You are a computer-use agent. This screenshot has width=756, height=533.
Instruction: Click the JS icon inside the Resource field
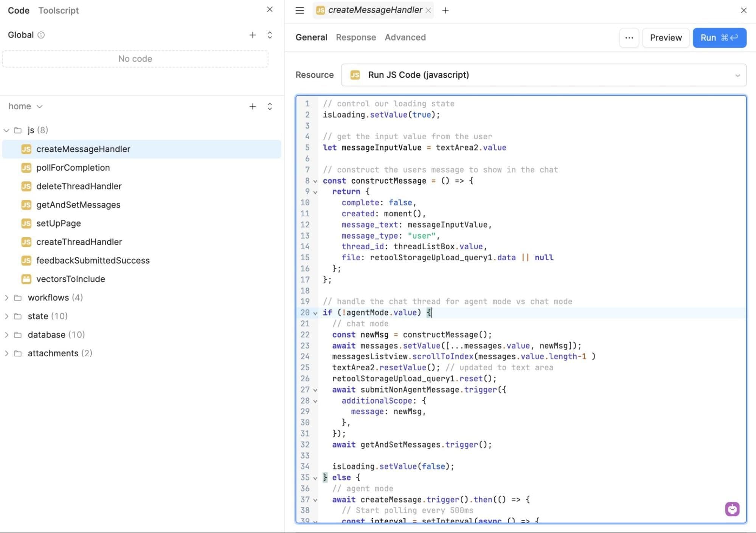pyautogui.click(x=355, y=75)
